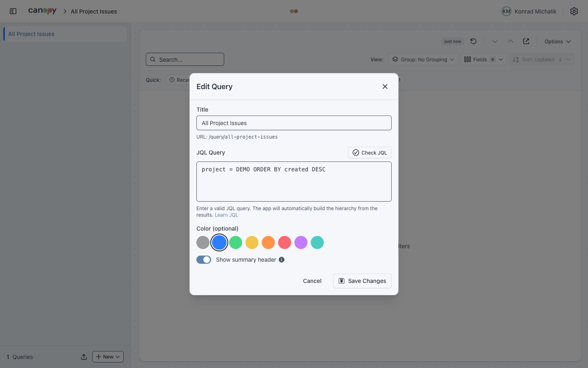Click the Canopy app logo

[x=42, y=11]
